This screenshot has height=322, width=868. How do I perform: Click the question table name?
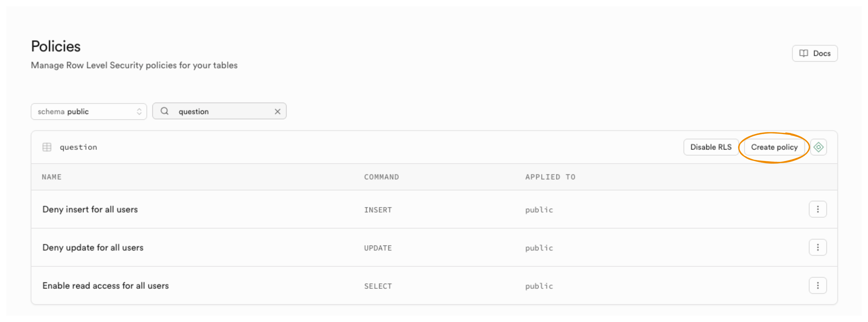79,147
